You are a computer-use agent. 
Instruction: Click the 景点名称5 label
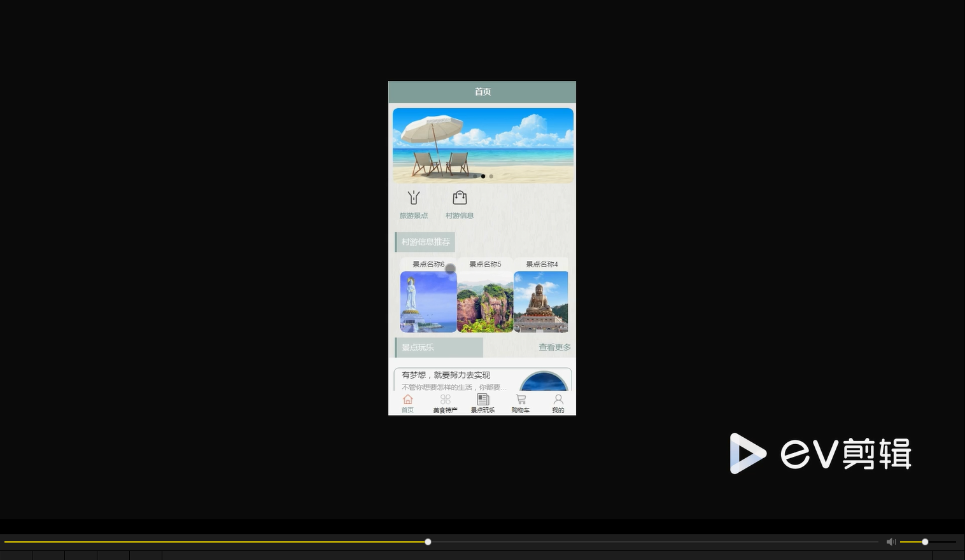point(485,264)
